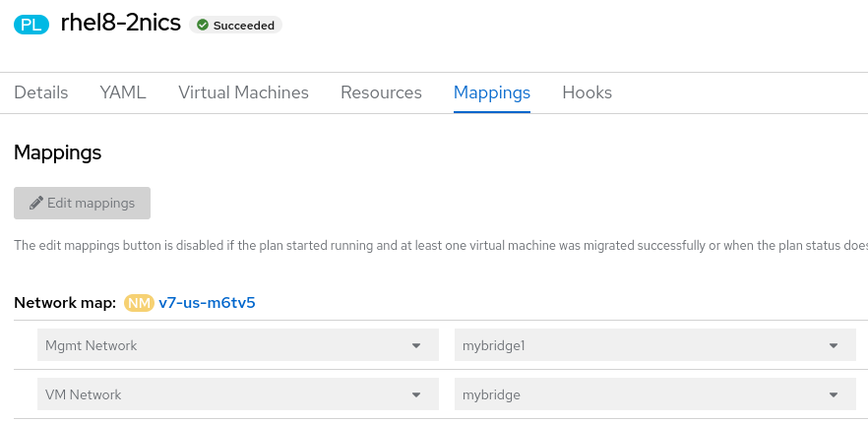This screenshot has height=422, width=868.
Task: Click the mybridge1 dropdown caret
Action: (x=834, y=345)
